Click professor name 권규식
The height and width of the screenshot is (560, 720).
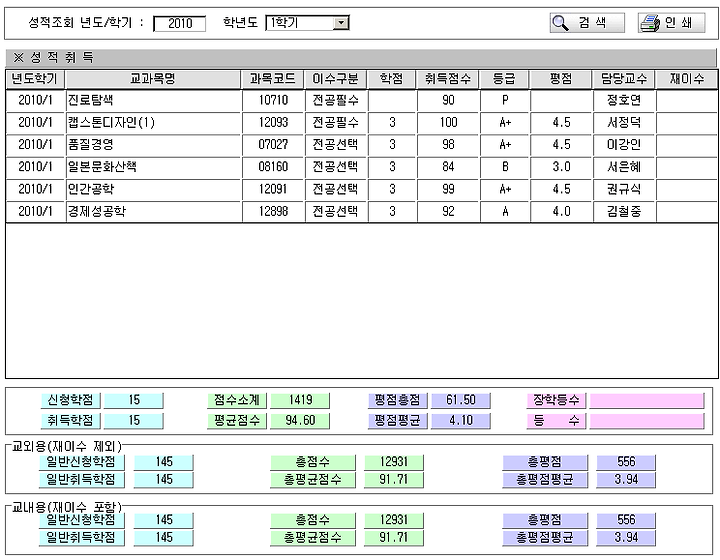(x=624, y=189)
